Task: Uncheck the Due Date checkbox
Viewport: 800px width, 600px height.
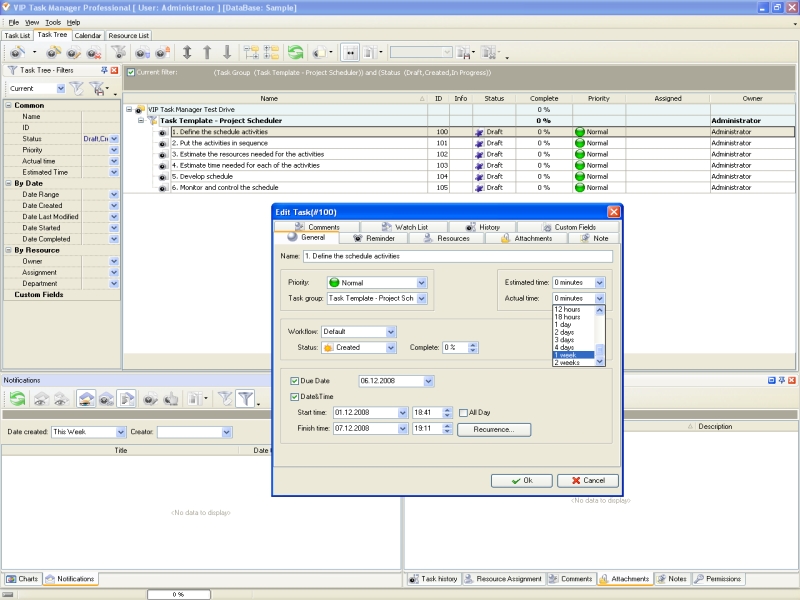Action: pyautogui.click(x=294, y=381)
